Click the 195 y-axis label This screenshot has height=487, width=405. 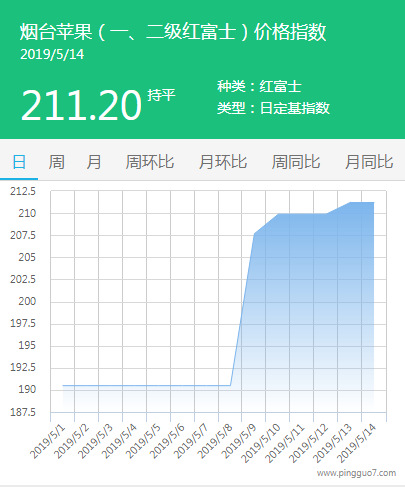click(27, 345)
